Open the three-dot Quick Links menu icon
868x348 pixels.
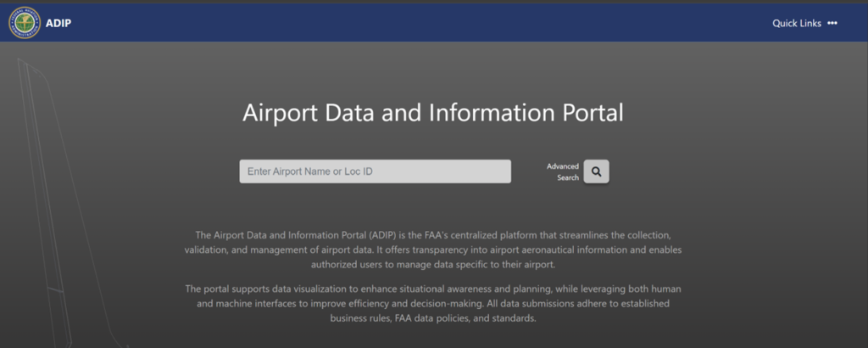point(832,23)
